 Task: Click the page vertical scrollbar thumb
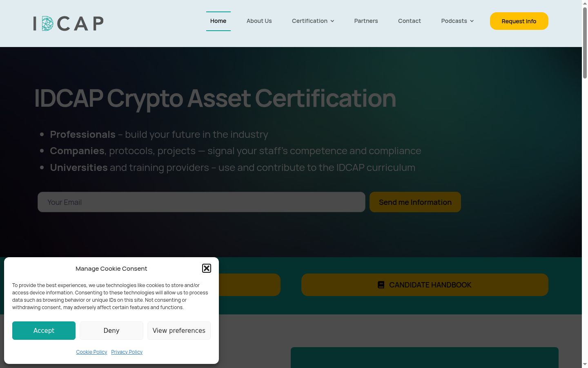coord(585,42)
